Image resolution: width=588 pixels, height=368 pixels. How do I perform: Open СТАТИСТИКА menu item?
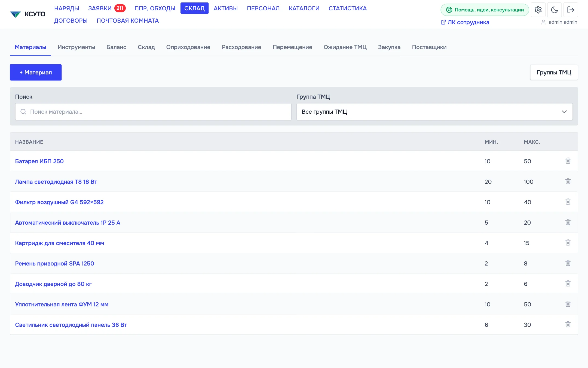pos(348,8)
